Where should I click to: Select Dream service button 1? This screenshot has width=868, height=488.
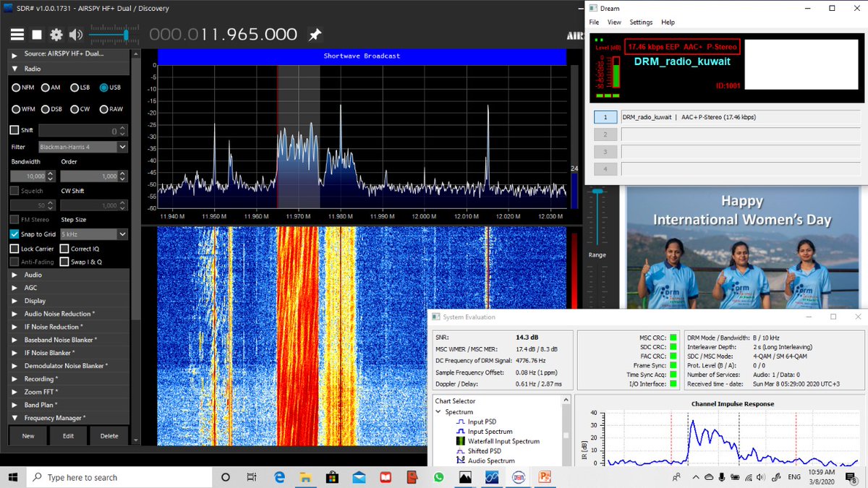pos(605,117)
